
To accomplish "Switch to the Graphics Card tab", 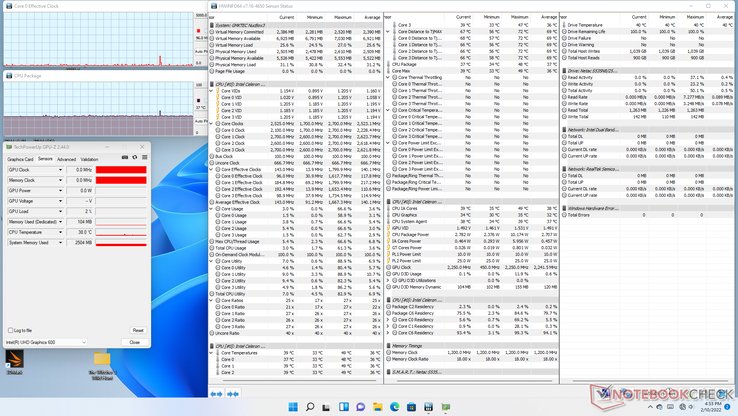I will tap(20, 159).
